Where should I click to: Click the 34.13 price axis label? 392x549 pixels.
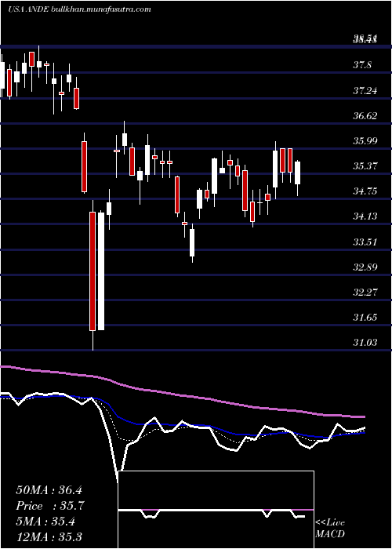[365, 216]
